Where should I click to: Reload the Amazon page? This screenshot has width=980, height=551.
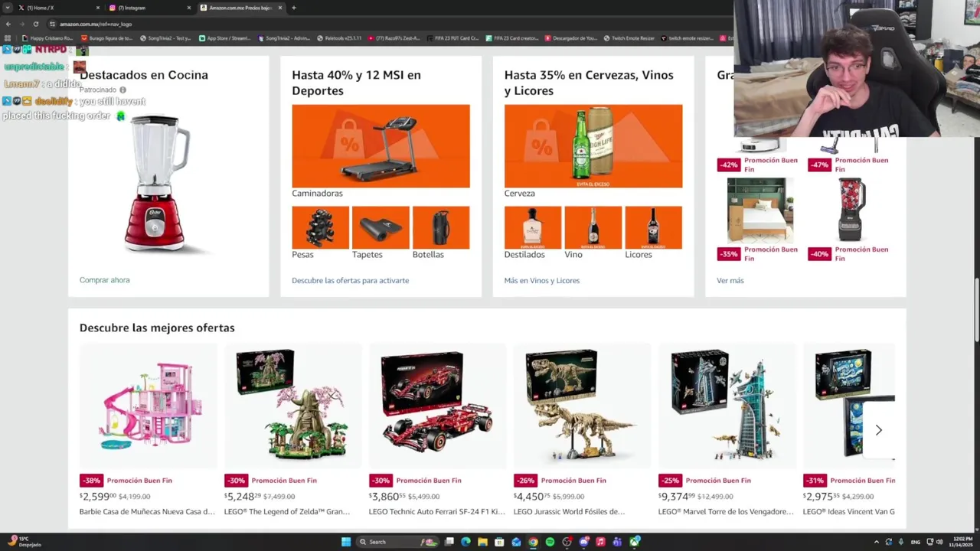(35, 24)
